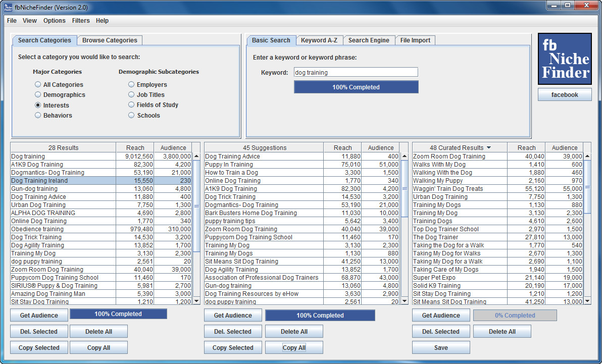This screenshot has width=602, height=364.
Task: Click Copy Selected under the Results list
Action: 39,347
